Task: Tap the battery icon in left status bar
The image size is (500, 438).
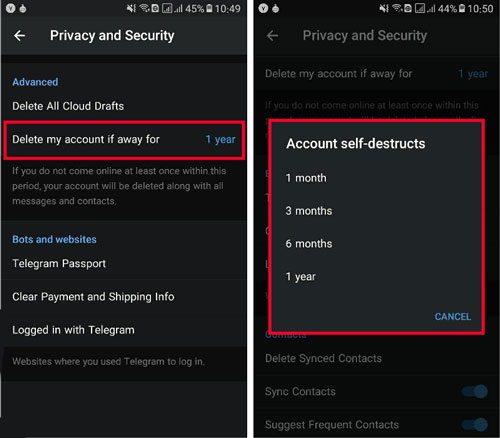Action: [x=209, y=8]
